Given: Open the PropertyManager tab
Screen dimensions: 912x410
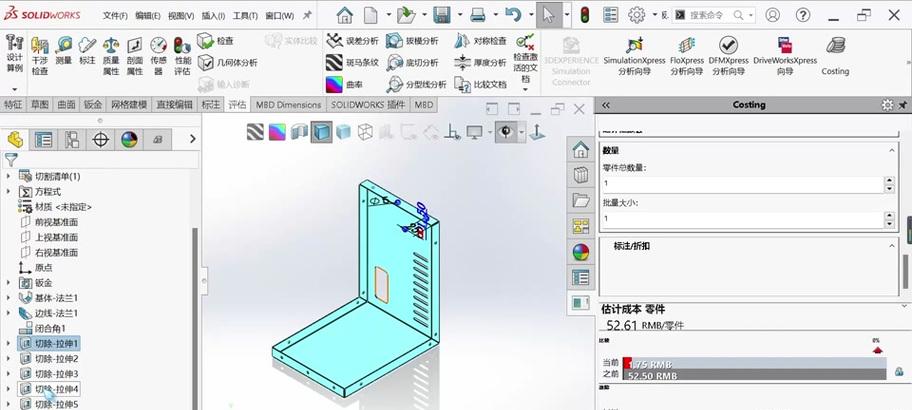Looking at the screenshot, I should [44, 139].
